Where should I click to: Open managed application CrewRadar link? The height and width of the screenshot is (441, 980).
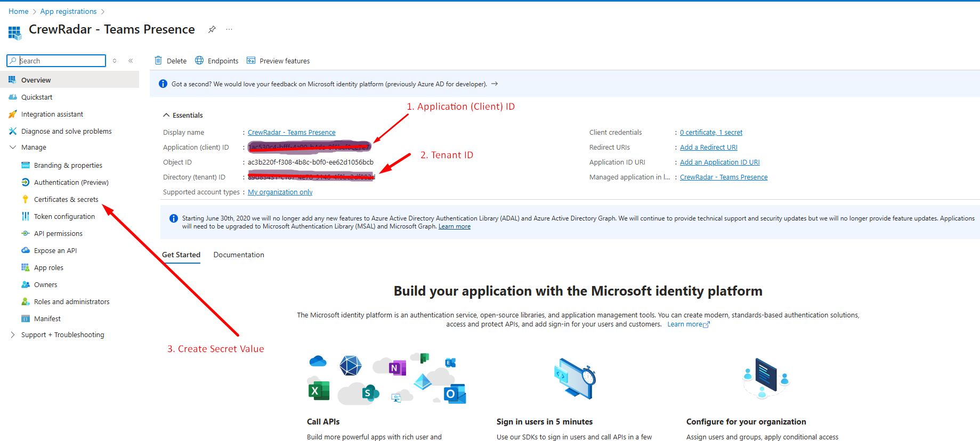point(724,177)
